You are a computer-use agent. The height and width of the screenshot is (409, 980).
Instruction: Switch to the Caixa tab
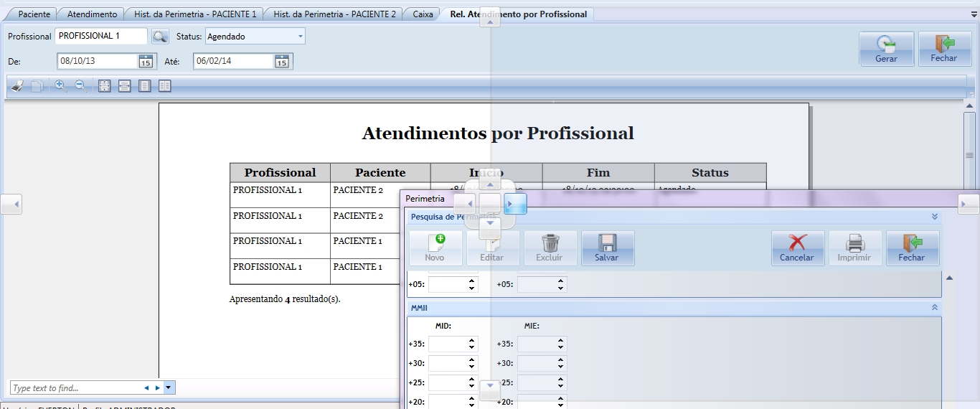point(423,14)
